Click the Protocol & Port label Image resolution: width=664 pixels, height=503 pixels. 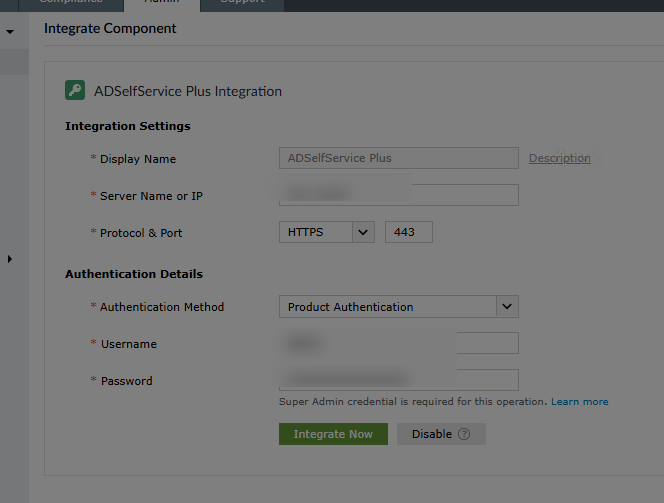pyautogui.click(x=141, y=233)
